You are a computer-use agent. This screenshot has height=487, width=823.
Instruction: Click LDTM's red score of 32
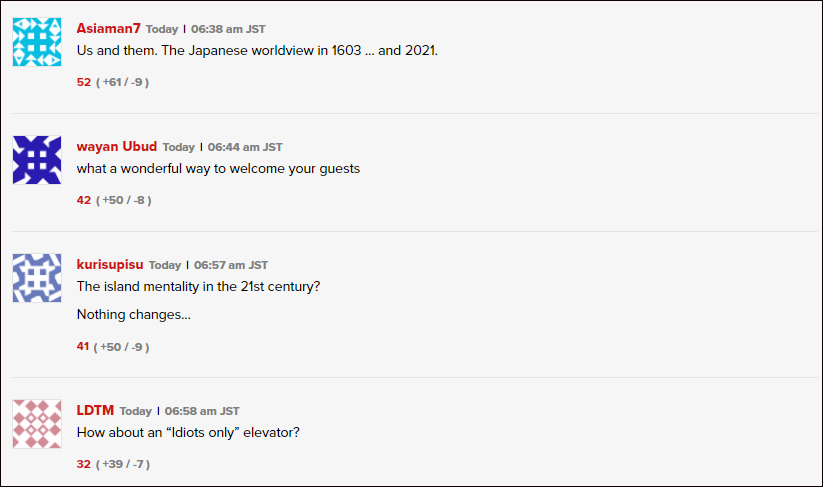tap(84, 464)
